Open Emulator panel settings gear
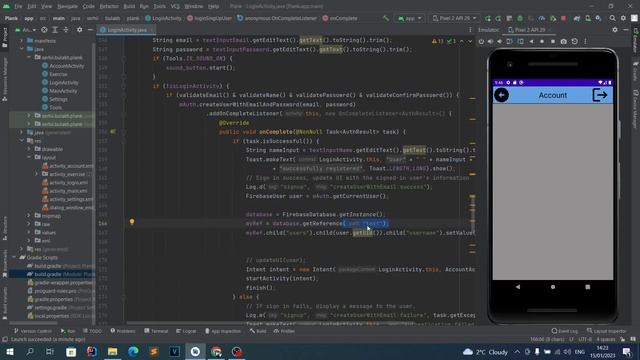Image resolution: width=640 pixels, height=360 pixels. tap(615, 30)
